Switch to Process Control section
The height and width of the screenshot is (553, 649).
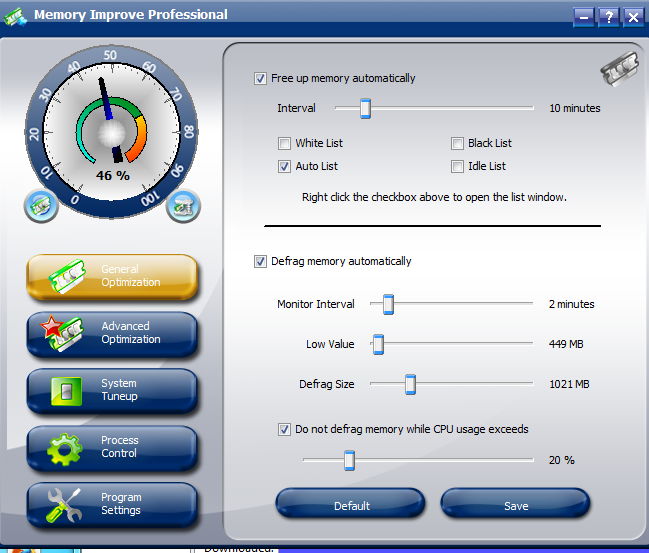point(112,448)
